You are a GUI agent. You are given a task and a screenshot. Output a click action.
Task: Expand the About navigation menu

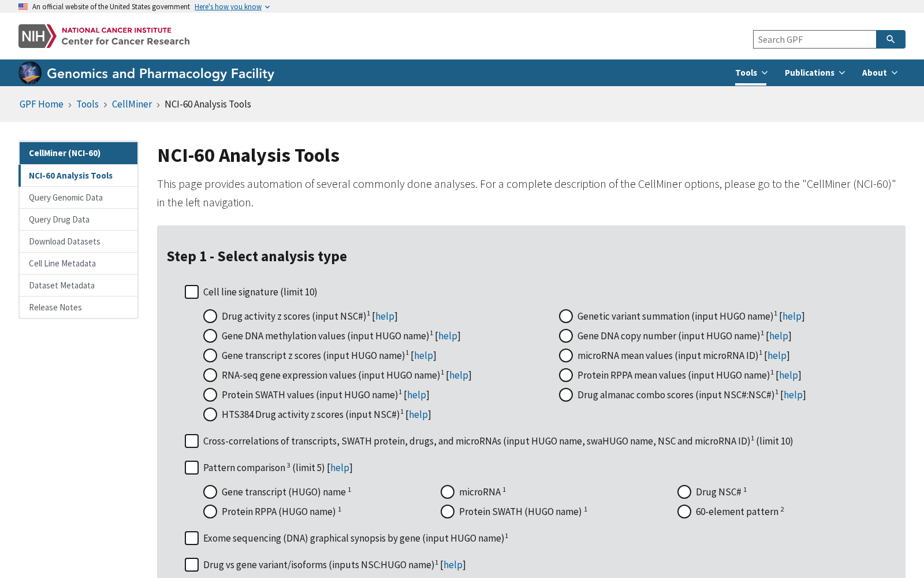(880, 73)
